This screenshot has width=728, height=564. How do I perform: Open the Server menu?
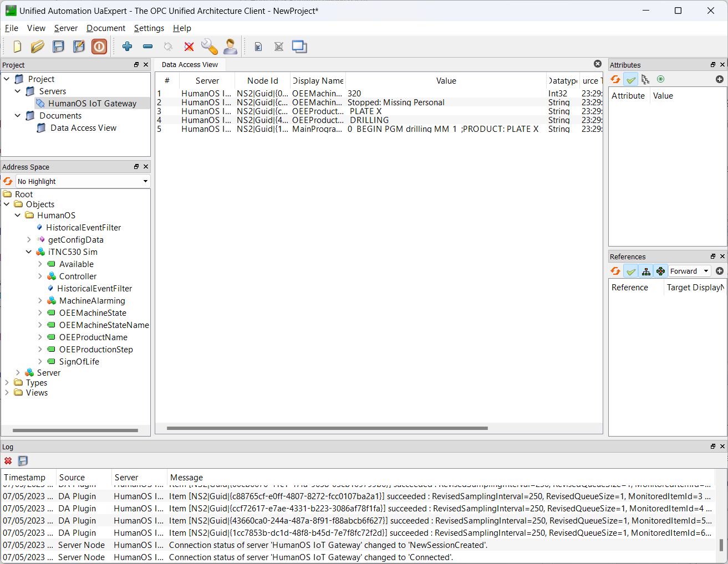[x=66, y=28]
